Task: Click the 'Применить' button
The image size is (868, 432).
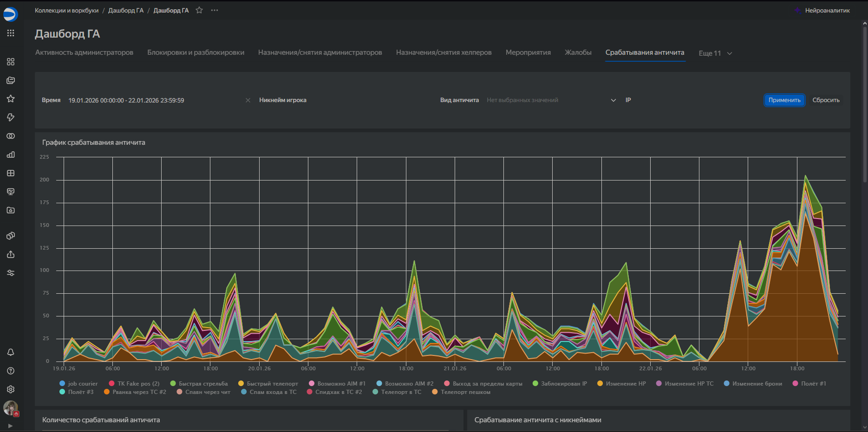Action: pos(784,100)
